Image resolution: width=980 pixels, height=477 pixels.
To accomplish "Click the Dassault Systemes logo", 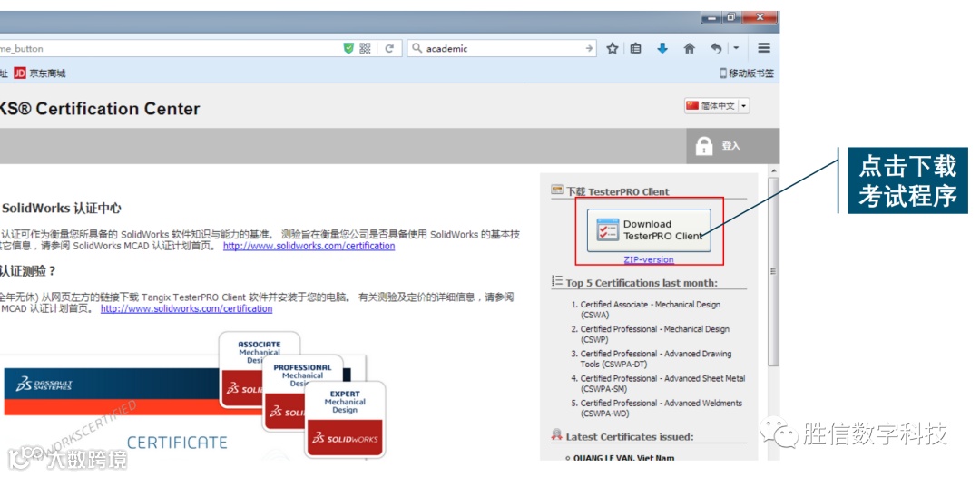I will click(44, 385).
